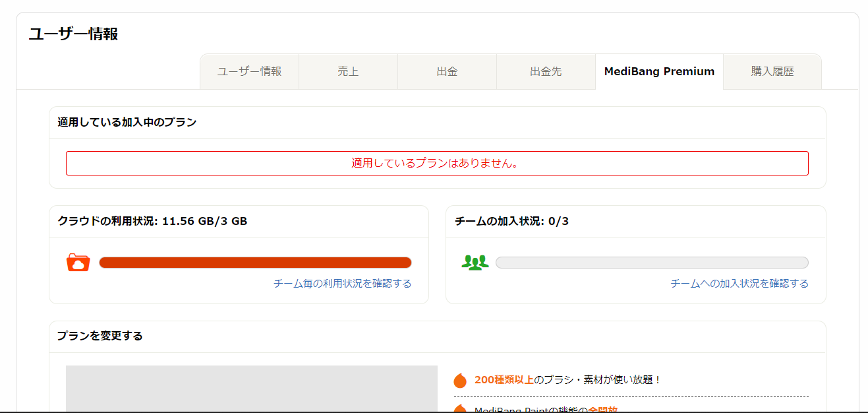Click the クラウドの利用状況: 11.56 GB/3 GB heading
The height and width of the screenshot is (413, 868).
[152, 221]
